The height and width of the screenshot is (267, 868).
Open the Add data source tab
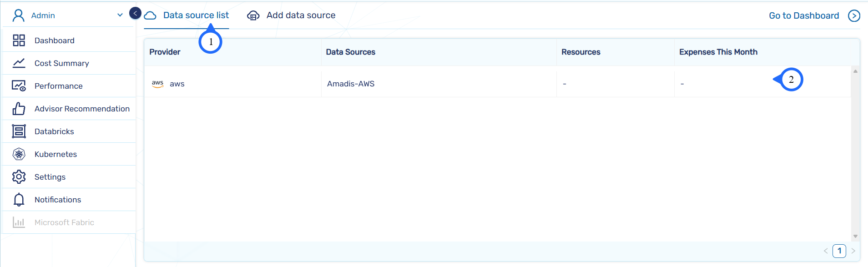301,15
